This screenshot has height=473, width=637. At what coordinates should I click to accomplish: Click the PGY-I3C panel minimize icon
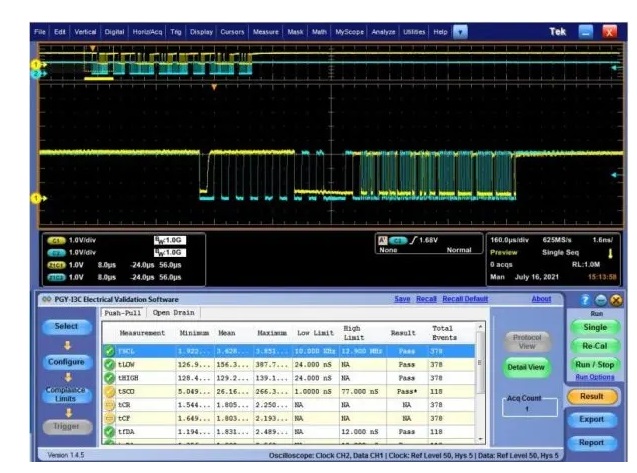(x=600, y=300)
